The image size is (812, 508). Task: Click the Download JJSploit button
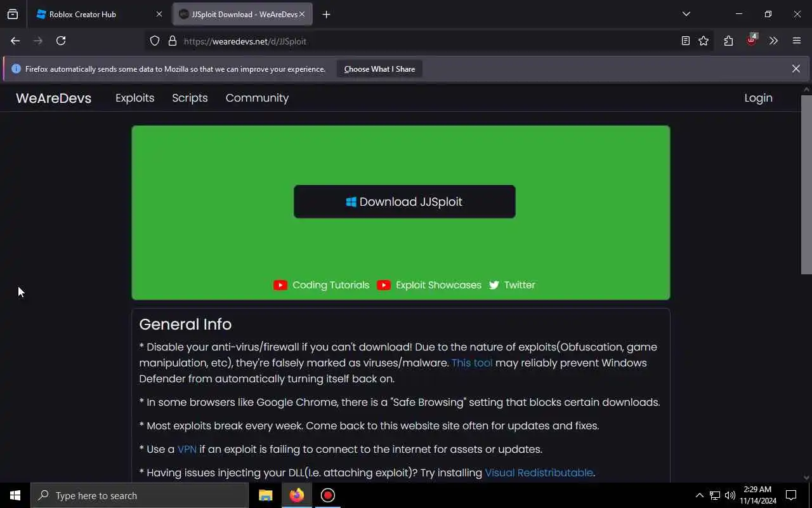pos(404,201)
